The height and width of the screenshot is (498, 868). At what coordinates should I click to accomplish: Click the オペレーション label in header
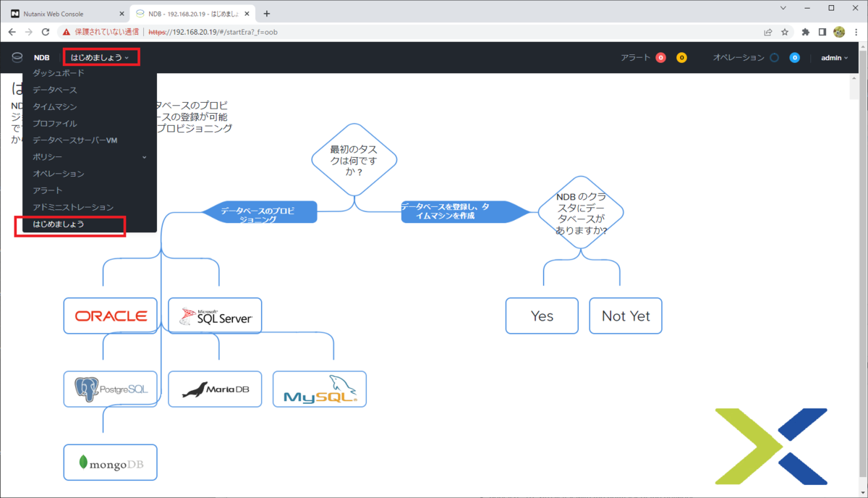pos(739,58)
